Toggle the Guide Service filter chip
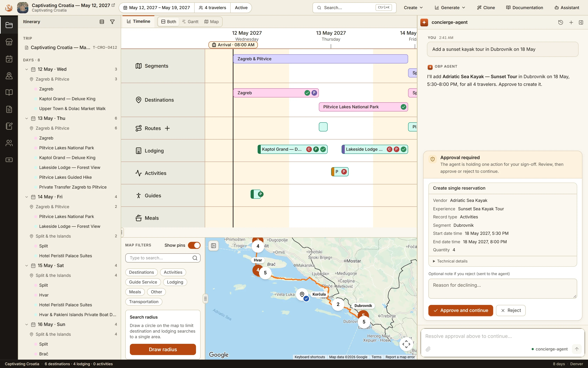 pos(143,282)
